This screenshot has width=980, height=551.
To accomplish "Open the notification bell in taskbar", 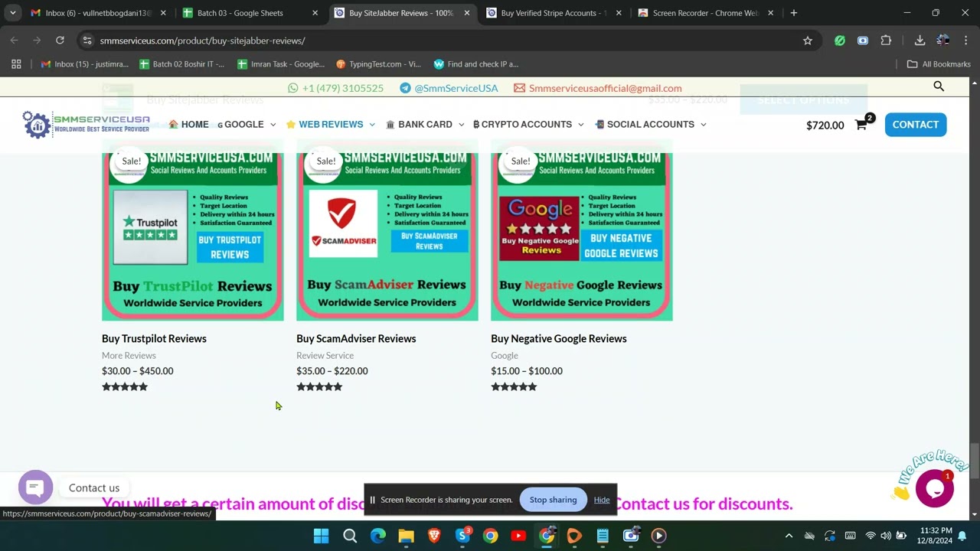I will point(962,536).
